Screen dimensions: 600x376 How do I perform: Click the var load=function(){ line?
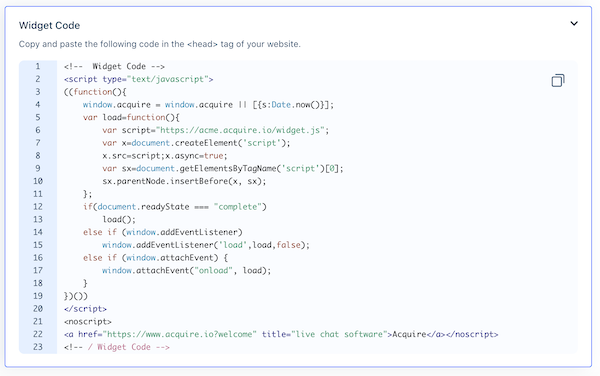point(131,117)
